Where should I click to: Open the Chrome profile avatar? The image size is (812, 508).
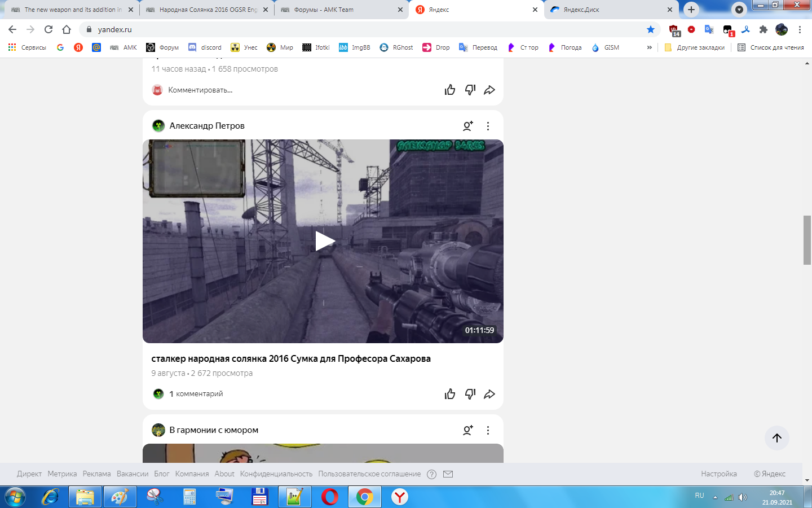click(x=782, y=29)
